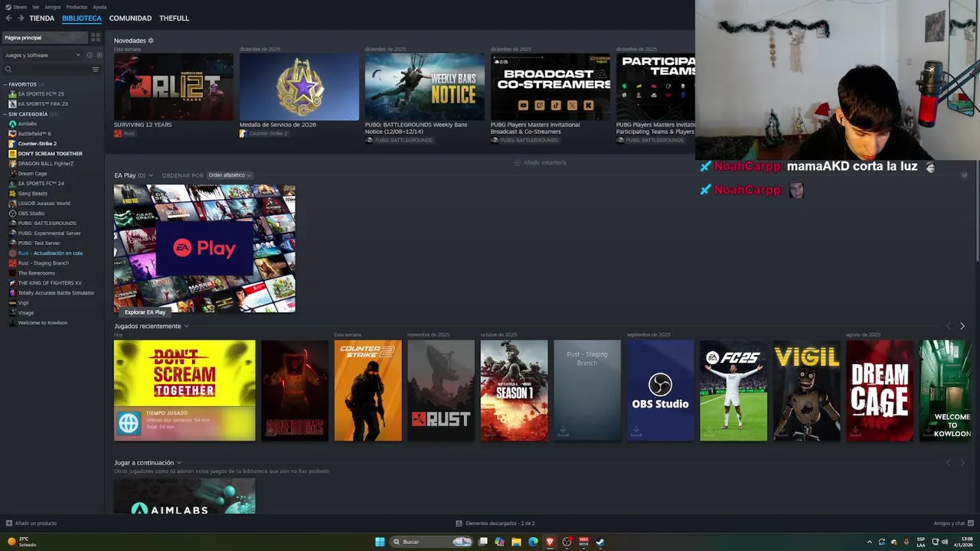Go forward with the right arrow
Image resolution: width=980 pixels, height=551 pixels.
21,18
